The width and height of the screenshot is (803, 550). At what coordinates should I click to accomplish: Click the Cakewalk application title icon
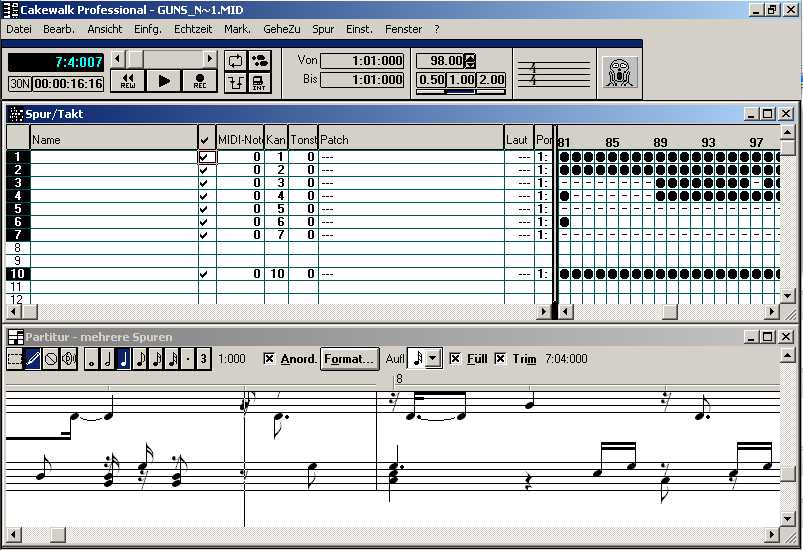10,10
